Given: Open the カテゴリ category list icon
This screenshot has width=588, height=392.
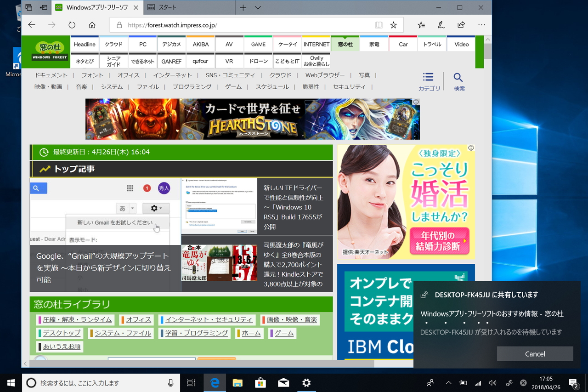Looking at the screenshot, I should coord(428,80).
